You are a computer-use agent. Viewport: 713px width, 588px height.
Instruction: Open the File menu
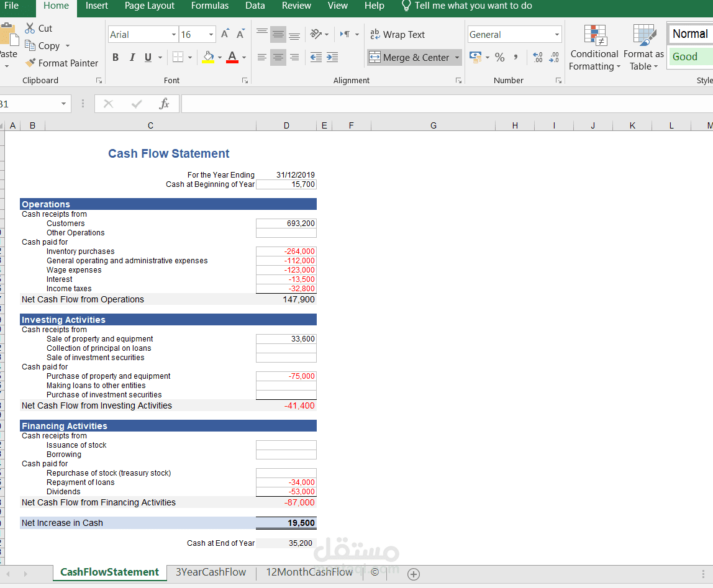pos(11,6)
